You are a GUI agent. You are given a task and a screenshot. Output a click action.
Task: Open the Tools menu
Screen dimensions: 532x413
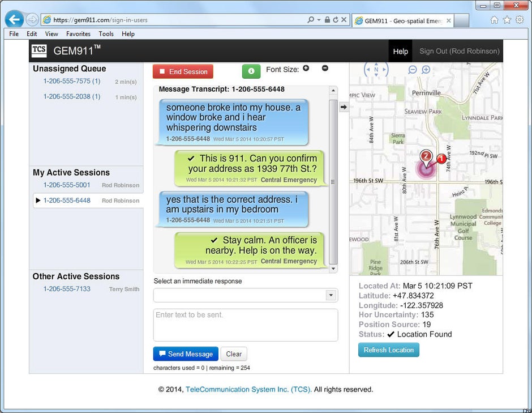105,33
